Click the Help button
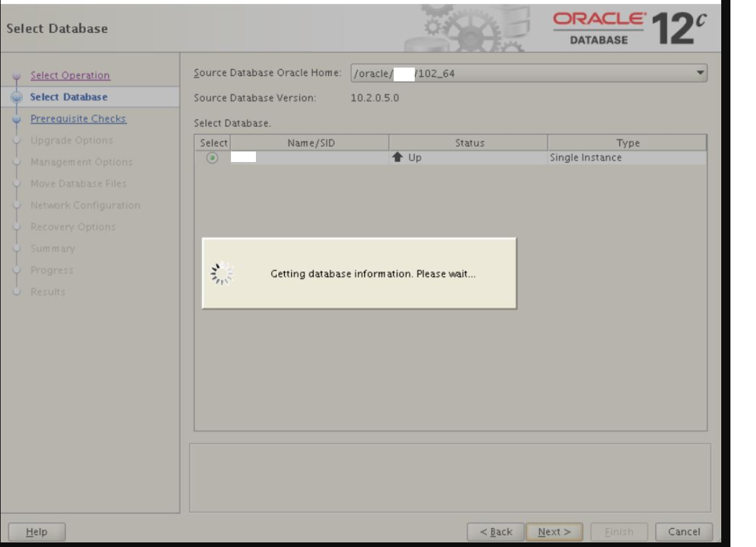Viewport: 756px width, 547px height. click(37, 531)
